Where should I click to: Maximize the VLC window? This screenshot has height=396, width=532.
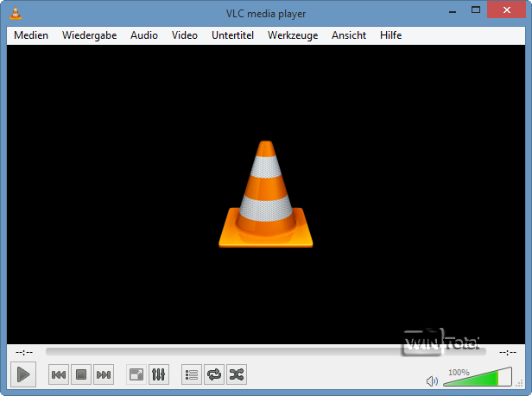coord(476,9)
